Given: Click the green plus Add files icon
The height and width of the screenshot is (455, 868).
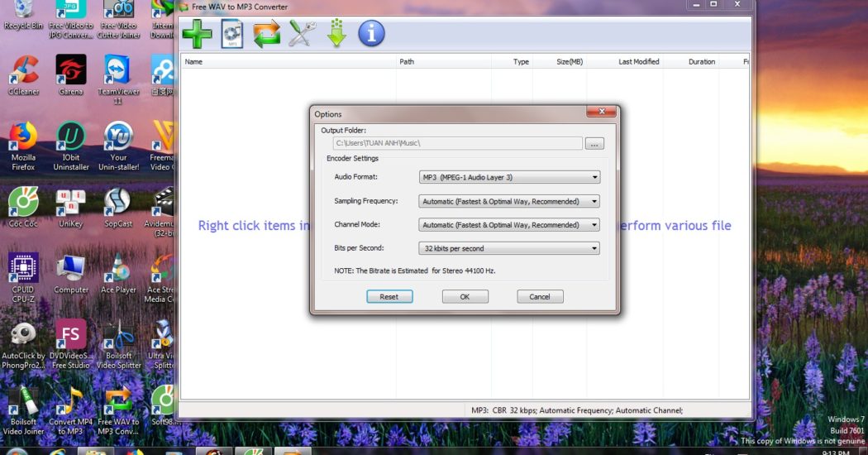Looking at the screenshot, I should click(197, 34).
